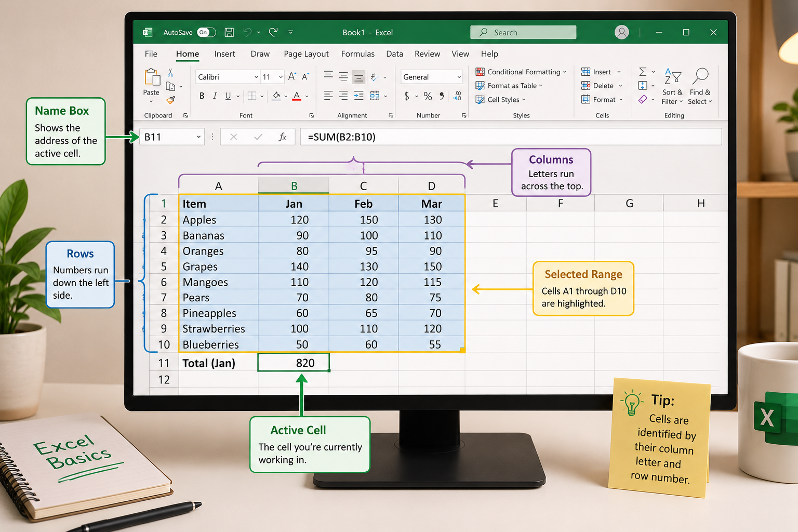Click the Align Left icon
The height and width of the screenshot is (532, 798).
[328, 96]
